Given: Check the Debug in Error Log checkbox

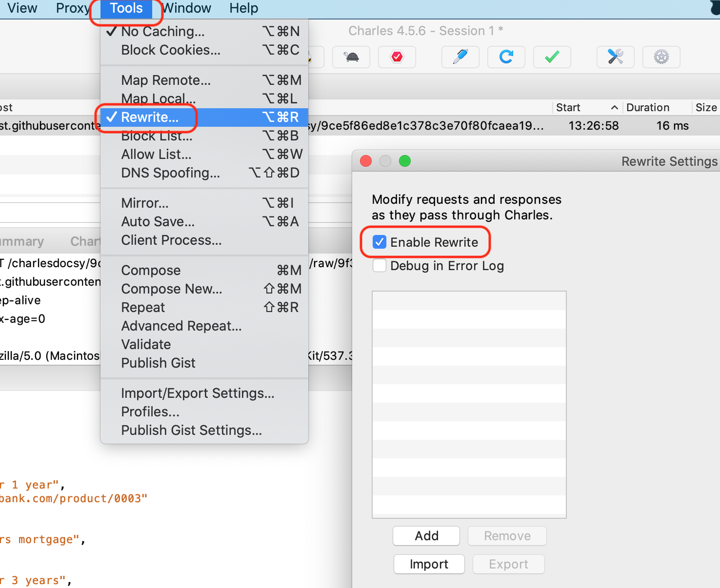Looking at the screenshot, I should tap(379, 266).
